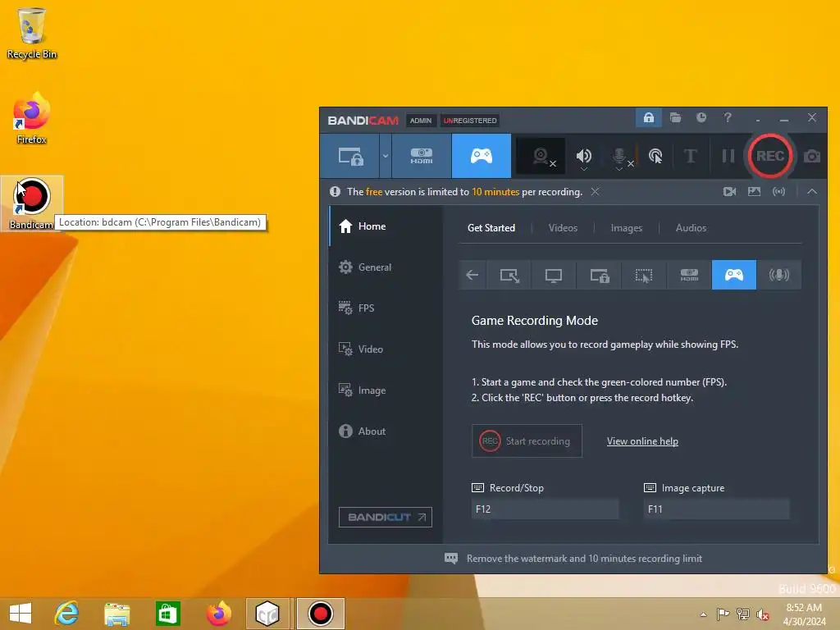Select the Bandicam desktop shortcut
Image resolution: width=840 pixels, height=630 pixels.
pyautogui.click(x=32, y=203)
